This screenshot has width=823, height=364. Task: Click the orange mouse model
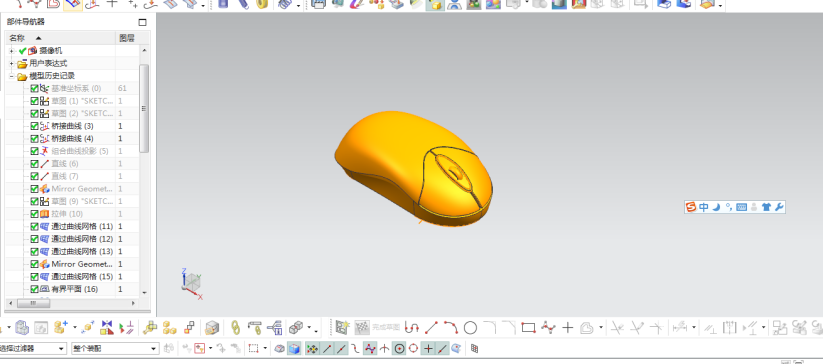pyautogui.click(x=414, y=169)
